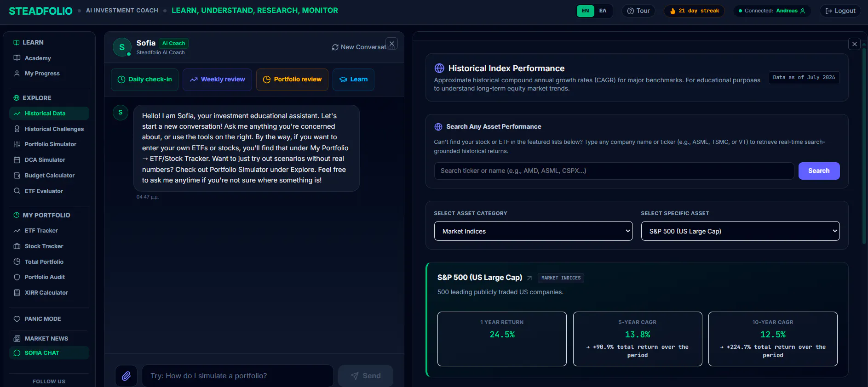Open Academy from the sidebar
This screenshot has height=387, width=868.
(x=49, y=58)
